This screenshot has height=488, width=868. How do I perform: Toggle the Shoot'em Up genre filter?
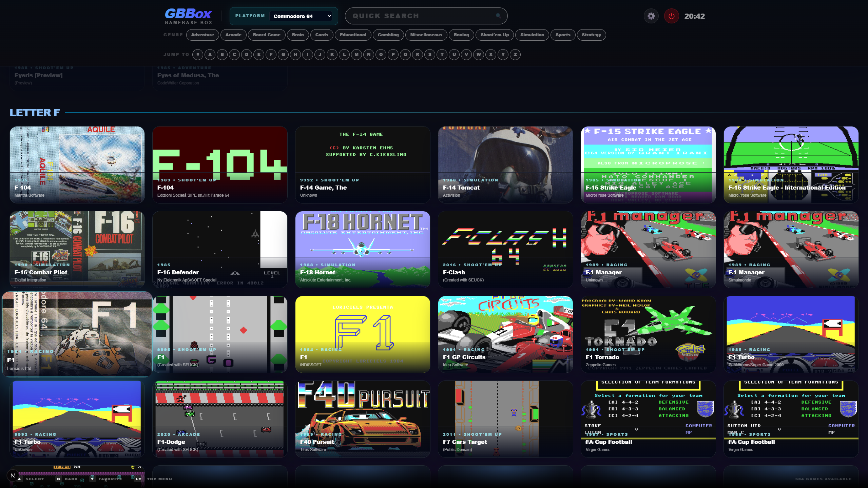click(495, 35)
